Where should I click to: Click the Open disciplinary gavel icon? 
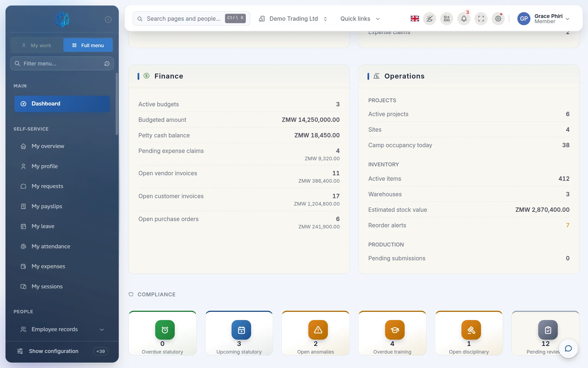tap(471, 330)
